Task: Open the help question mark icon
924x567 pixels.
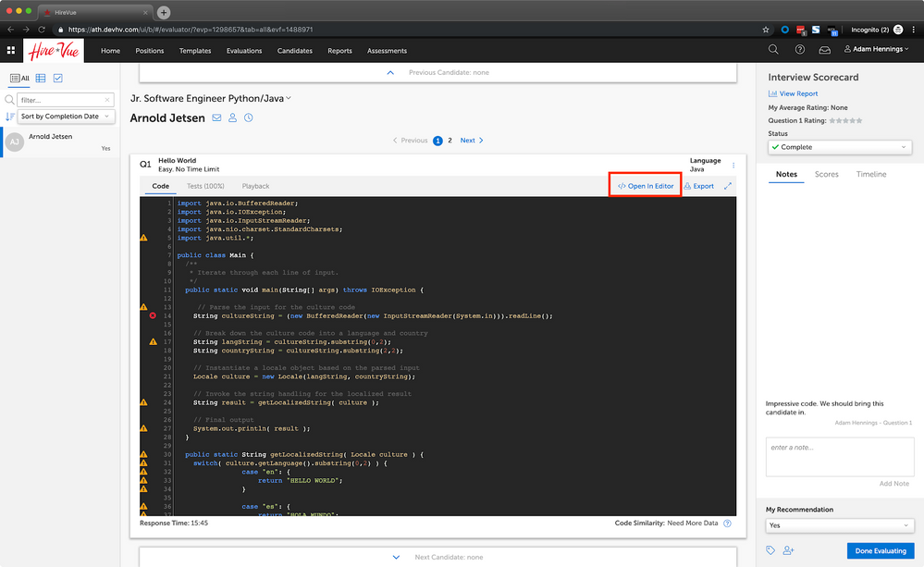Action: click(800, 50)
